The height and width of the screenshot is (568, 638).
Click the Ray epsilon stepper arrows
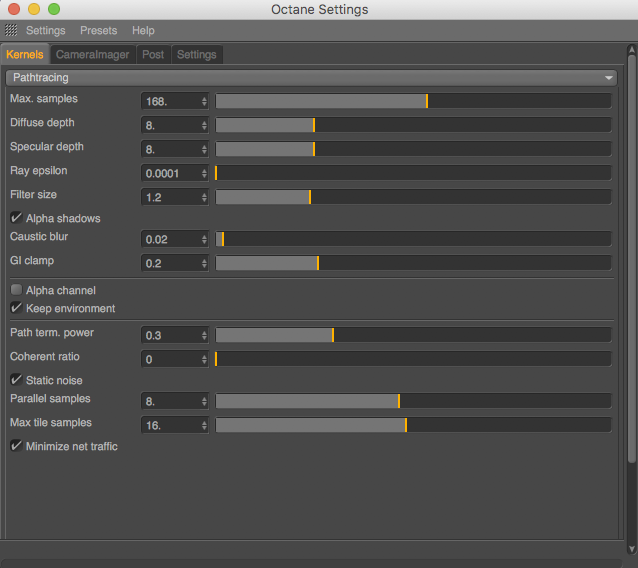(204, 173)
